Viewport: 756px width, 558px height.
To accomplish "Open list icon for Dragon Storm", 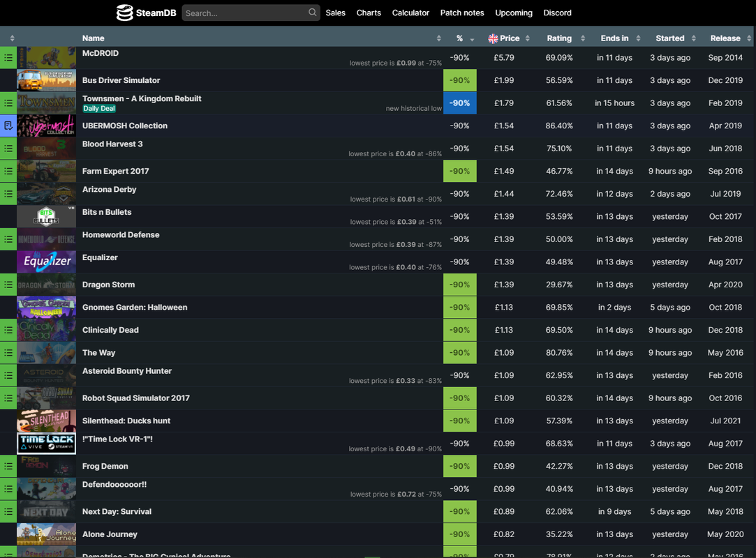I will (x=8, y=285).
